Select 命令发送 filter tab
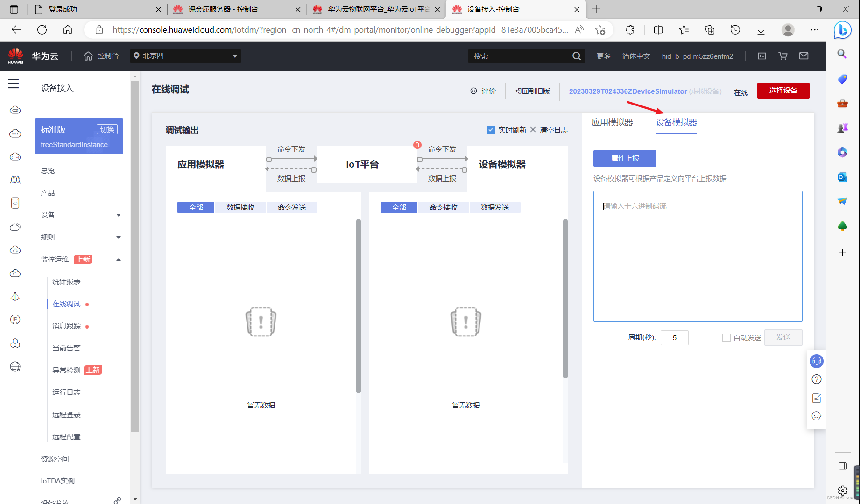The width and height of the screenshot is (860, 504). (292, 207)
